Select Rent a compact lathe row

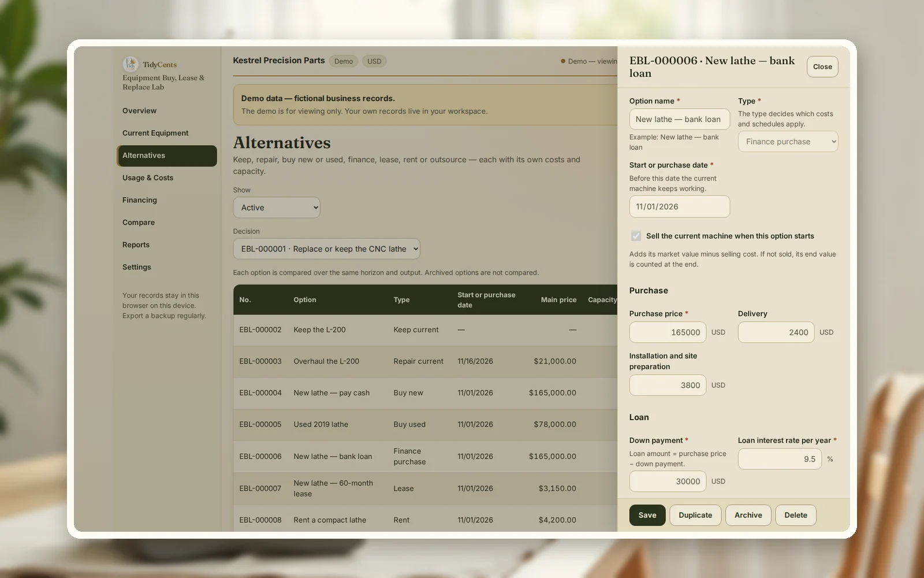point(426,520)
